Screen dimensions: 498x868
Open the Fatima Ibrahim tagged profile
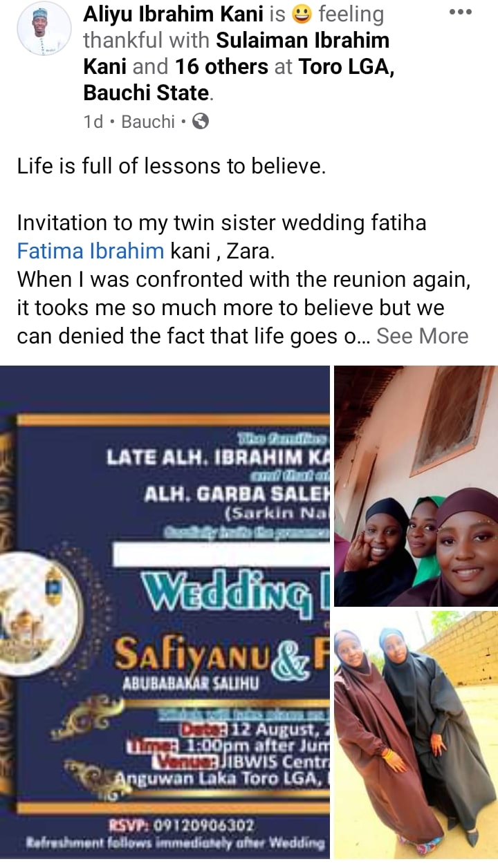point(90,250)
